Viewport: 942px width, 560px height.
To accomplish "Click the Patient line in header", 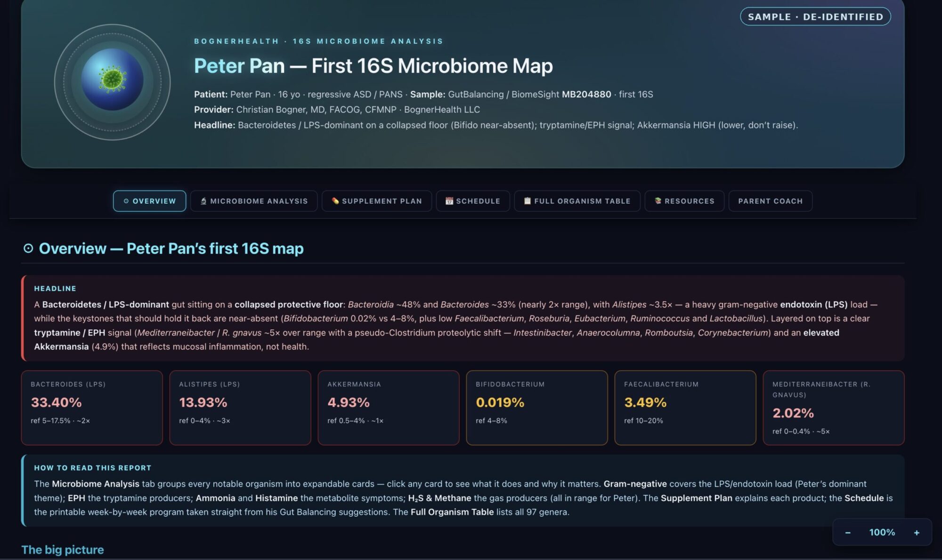I will click(423, 94).
